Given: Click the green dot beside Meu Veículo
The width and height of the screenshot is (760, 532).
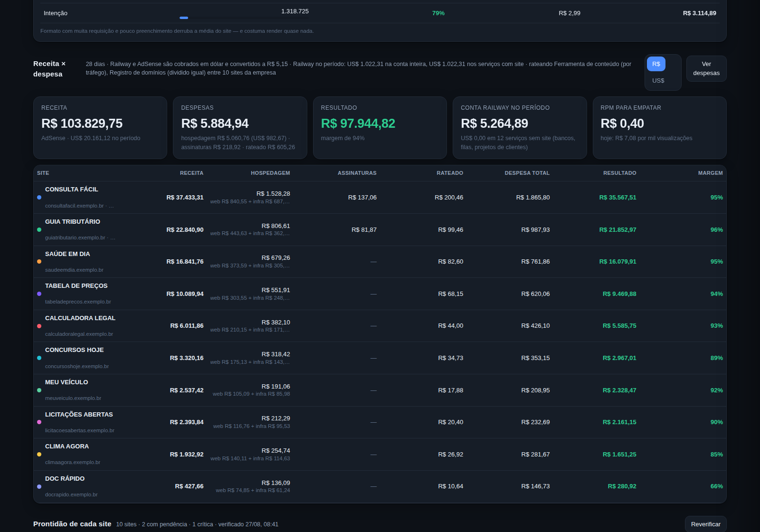Looking at the screenshot, I should coord(39,390).
